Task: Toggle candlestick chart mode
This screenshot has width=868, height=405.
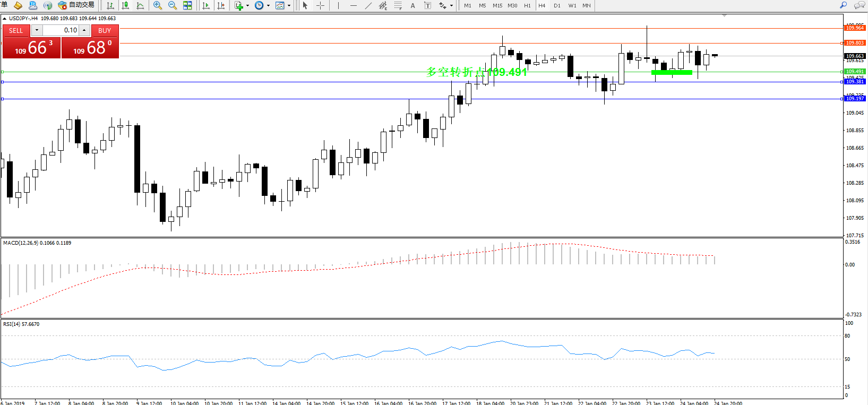Action: [125, 5]
